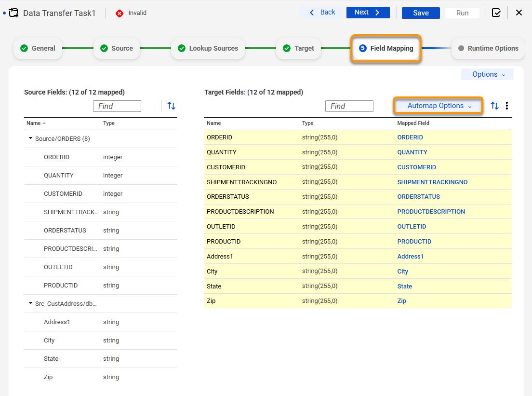Select OUTLETID in source fields
The width and height of the screenshot is (532, 396).
pos(101,267)
